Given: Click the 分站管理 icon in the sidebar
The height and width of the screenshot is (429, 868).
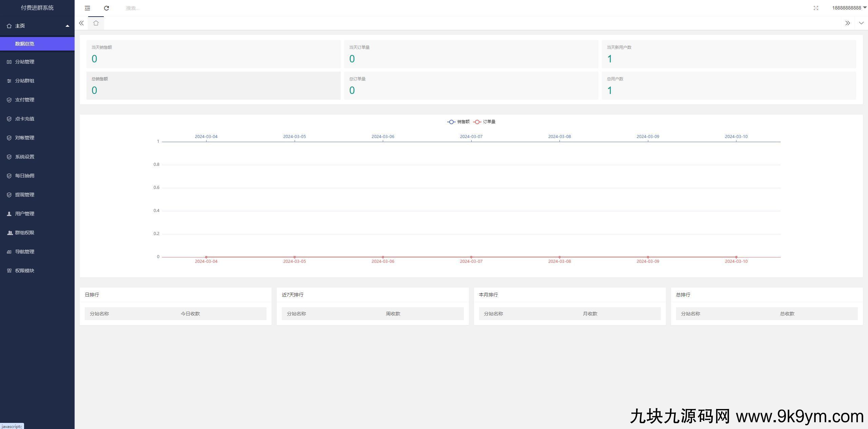Looking at the screenshot, I should click(9, 62).
